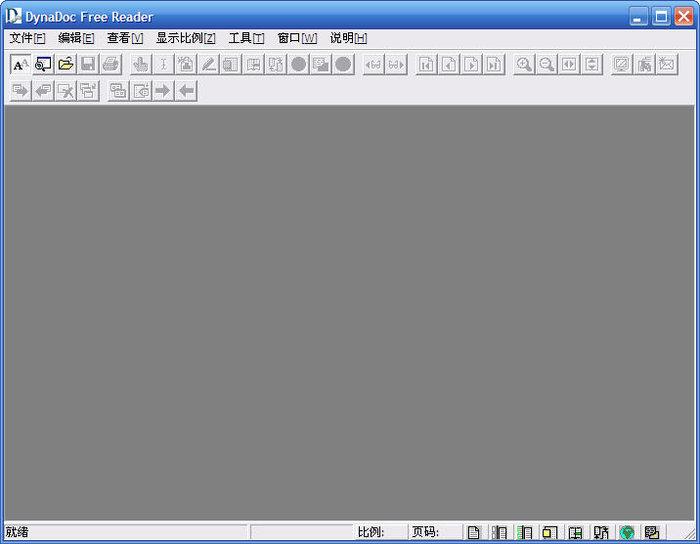Go to the first page icon

click(426, 65)
